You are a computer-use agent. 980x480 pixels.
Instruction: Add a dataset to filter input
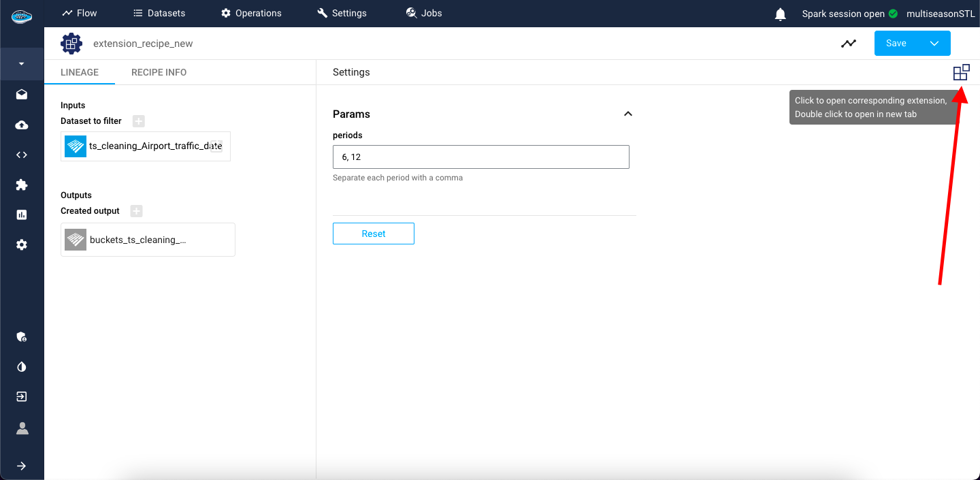138,121
